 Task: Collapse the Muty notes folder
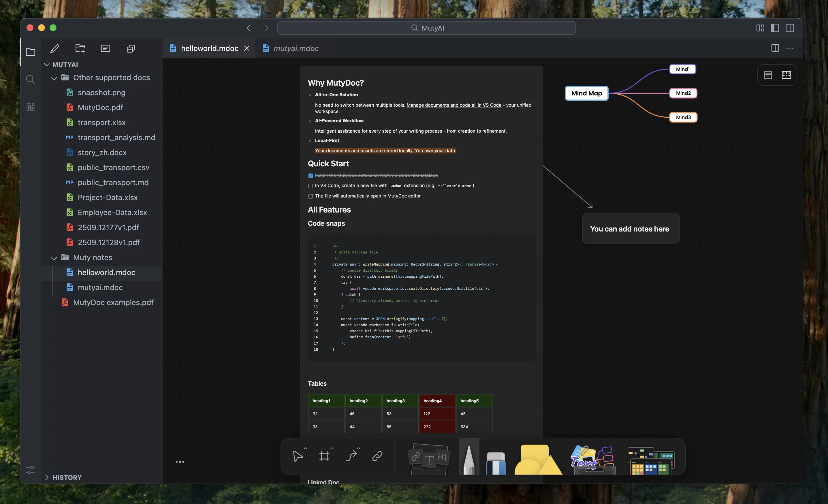(54, 258)
